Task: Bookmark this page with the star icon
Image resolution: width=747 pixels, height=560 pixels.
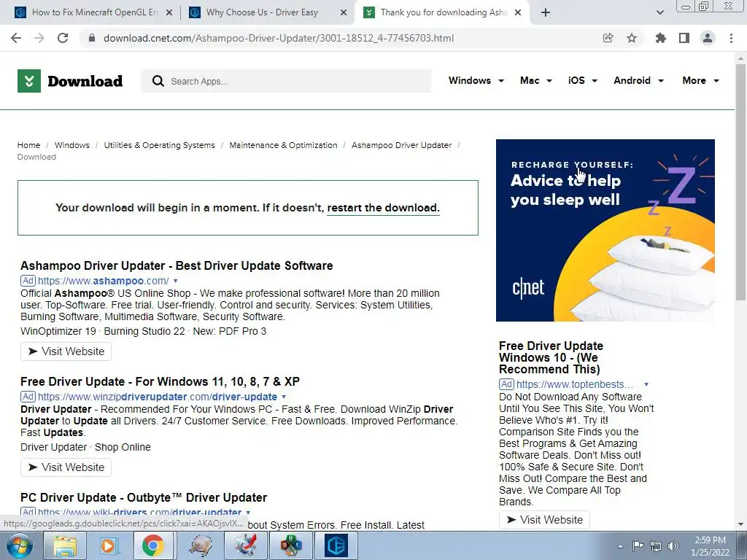Action: point(632,38)
